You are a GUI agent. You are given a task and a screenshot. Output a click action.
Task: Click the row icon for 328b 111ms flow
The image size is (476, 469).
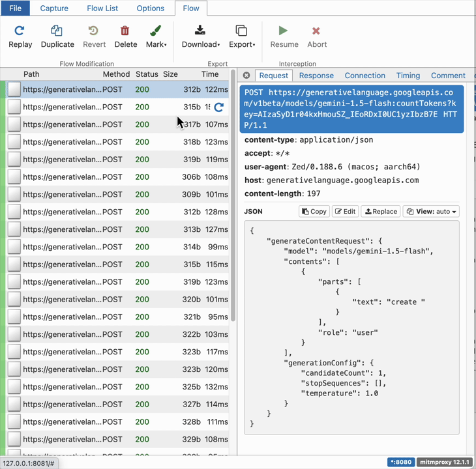pos(14,421)
